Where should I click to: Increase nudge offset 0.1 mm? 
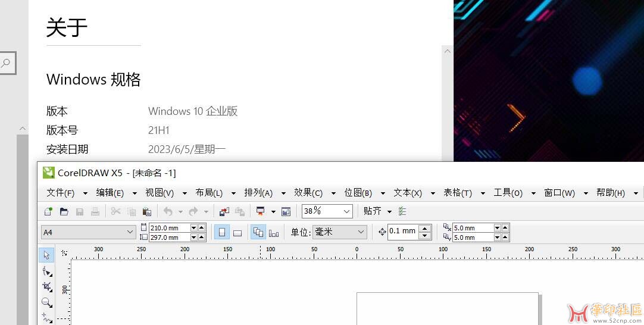(x=425, y=229)
